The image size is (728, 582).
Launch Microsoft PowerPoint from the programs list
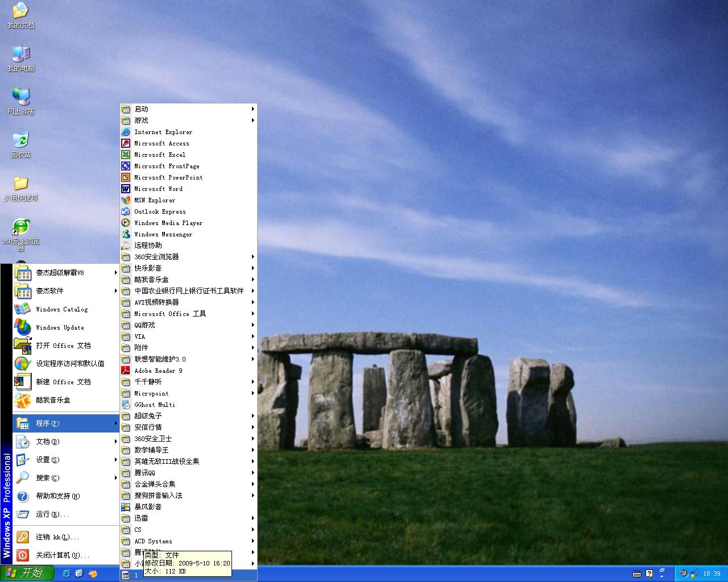click(188, 177)
